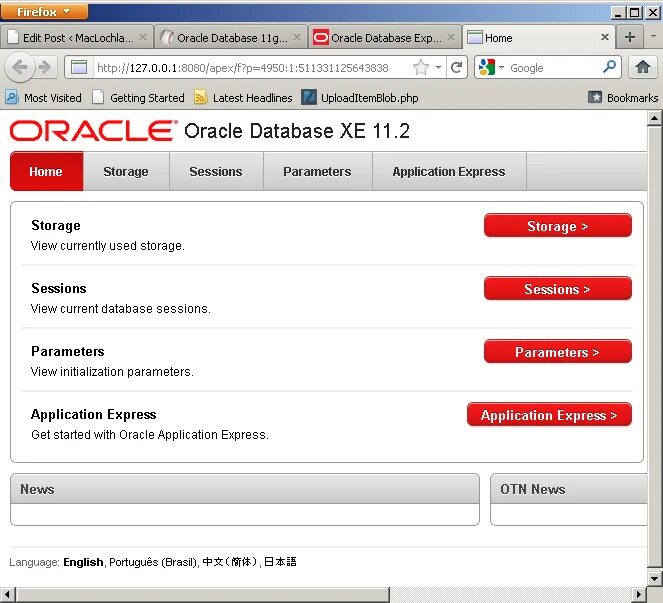The height and width of the screenshot is (603, 663).
Task: Select the red Home navigation tab
Action: (47, 171)
